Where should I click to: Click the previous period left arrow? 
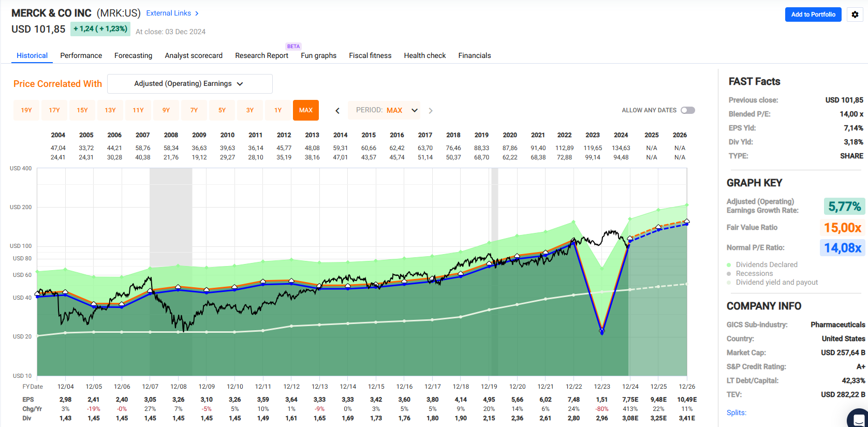coord(337,110)
